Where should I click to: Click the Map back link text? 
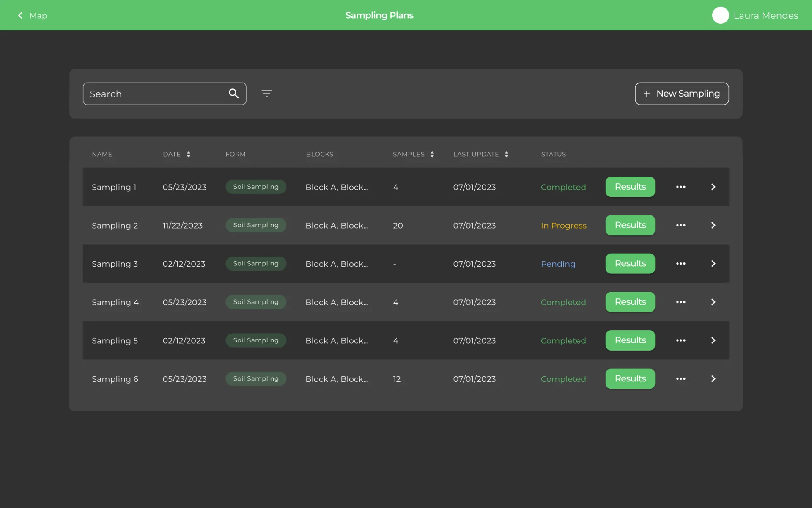(x=38, y=16)
